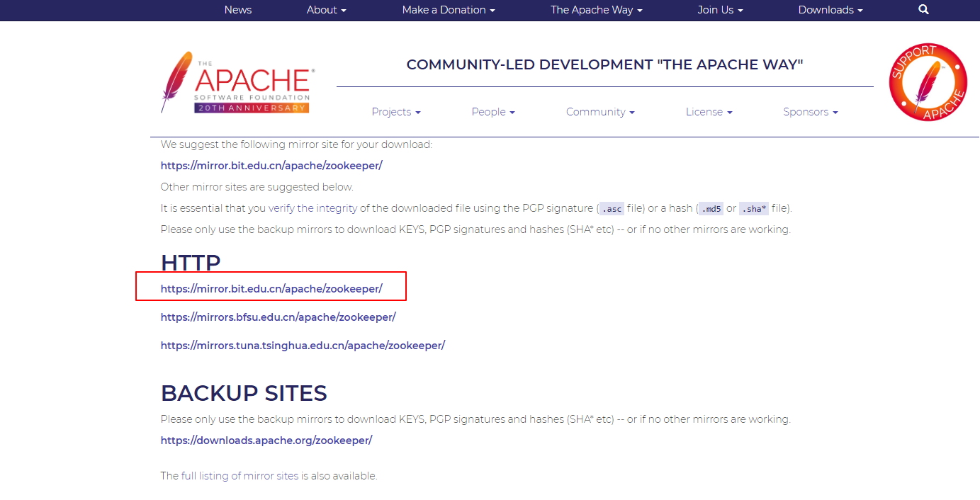Click the .asc code label
Image resolution: width=980 pixels, height=500 pixels.
(612, 209)
